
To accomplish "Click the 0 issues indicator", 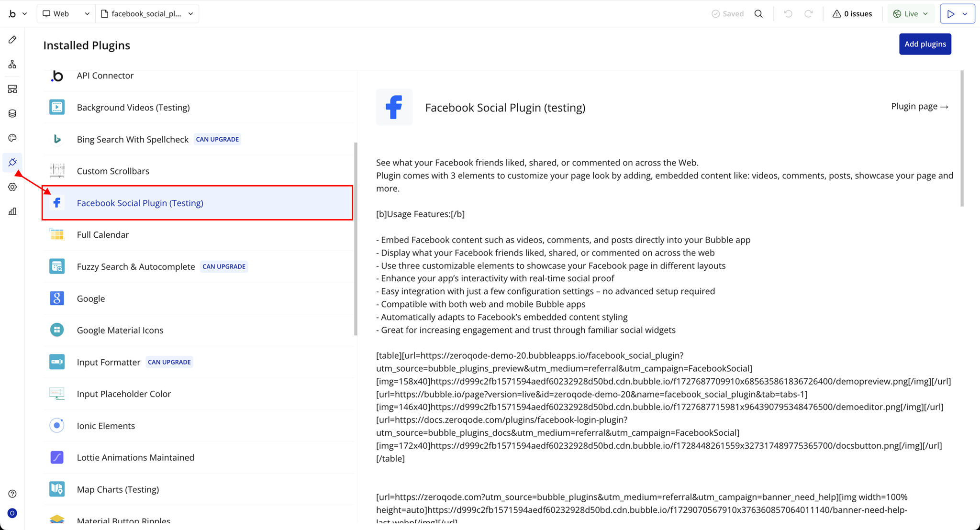I will point(852,14).
